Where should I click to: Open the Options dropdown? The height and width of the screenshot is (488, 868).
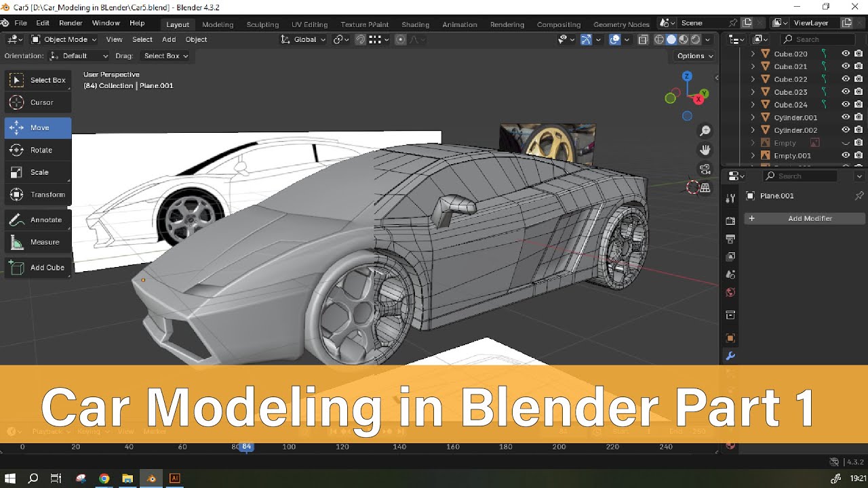(695, 56)
